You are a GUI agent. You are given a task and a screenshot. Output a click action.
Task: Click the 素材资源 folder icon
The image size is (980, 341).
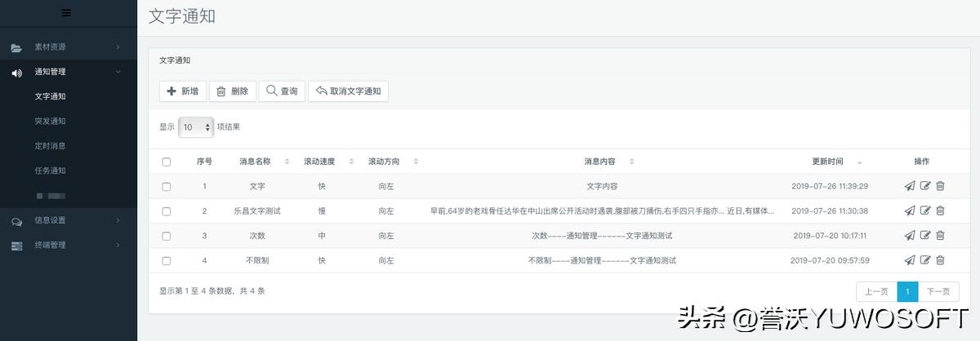click(16, 47)
